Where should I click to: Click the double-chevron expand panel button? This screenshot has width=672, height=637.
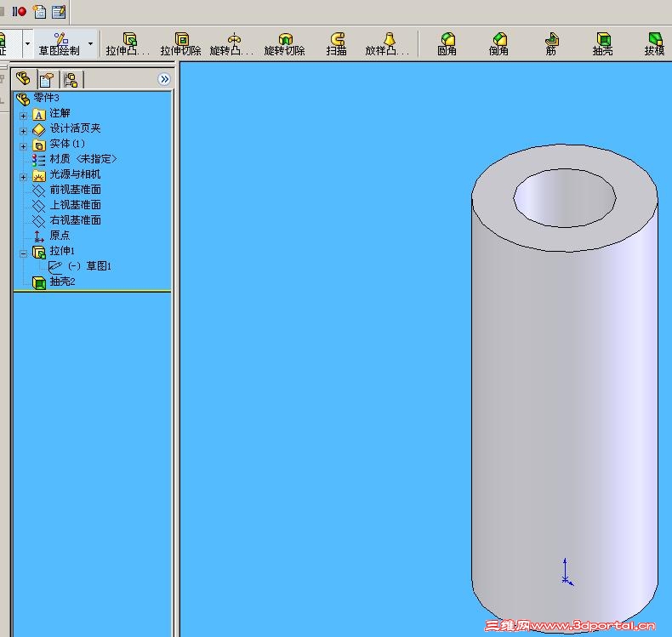coord(164,79)
